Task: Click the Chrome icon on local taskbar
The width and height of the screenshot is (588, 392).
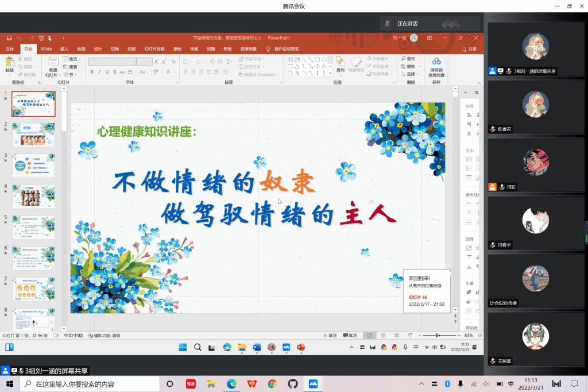Action: [272, 384]
